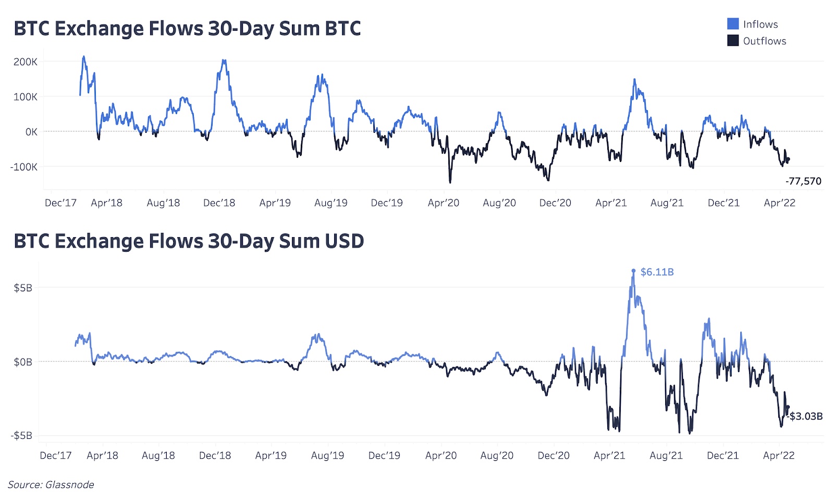Click the $6.11B peak marker label
The height and width of the screenshot is (504, 834).
[x=657, y=272]
